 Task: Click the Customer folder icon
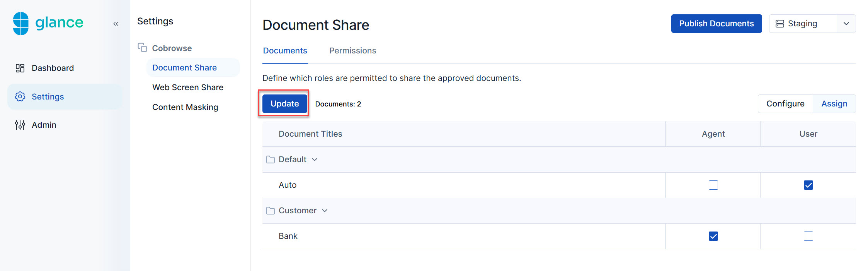coord(271,211)
